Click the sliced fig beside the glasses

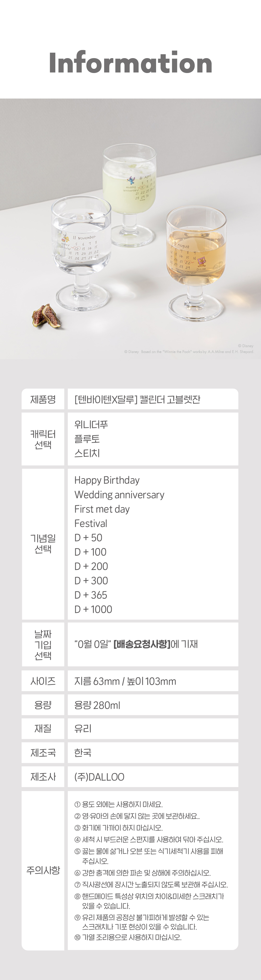(x=46, y=315)
